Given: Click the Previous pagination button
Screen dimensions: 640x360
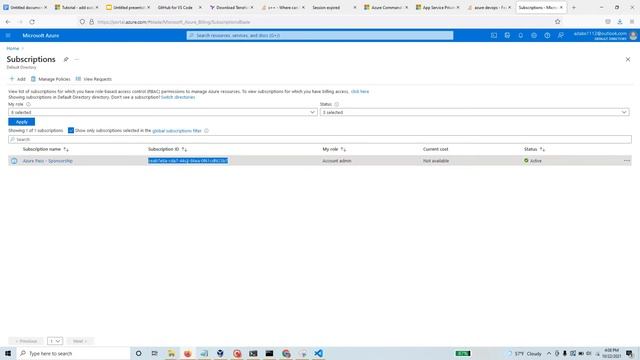Looking at the screenshot, I should pos(26,341).
